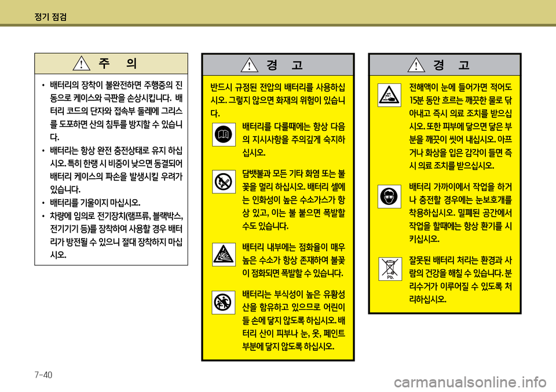The width and height of the screenshot is (556, 392).
Task: Click the warning triangle in middle 경고 header
Action: (x=249, y=65)
